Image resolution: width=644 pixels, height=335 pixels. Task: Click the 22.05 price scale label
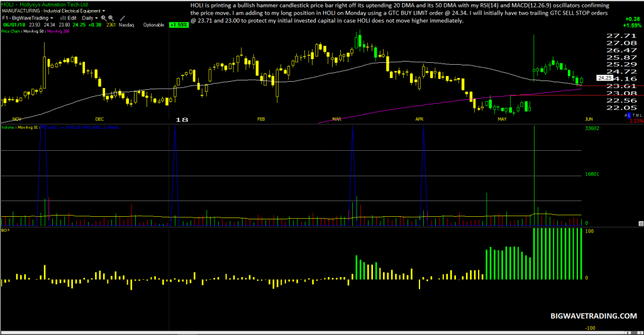click(x=621, y=107)
